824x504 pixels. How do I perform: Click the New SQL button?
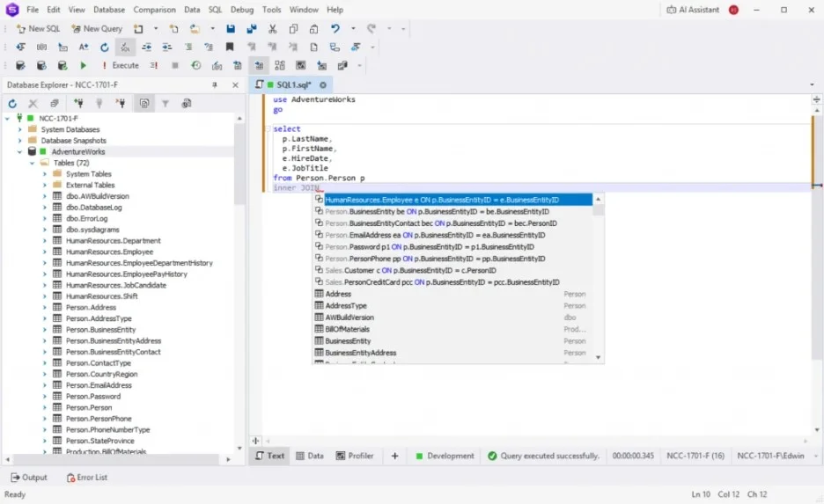pyautogui.click(x=39, y=29)
